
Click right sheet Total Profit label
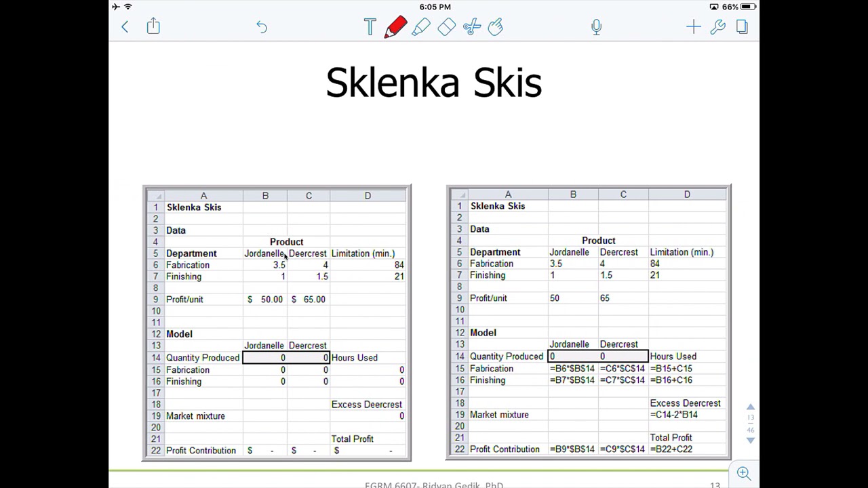tap(671, 438)
